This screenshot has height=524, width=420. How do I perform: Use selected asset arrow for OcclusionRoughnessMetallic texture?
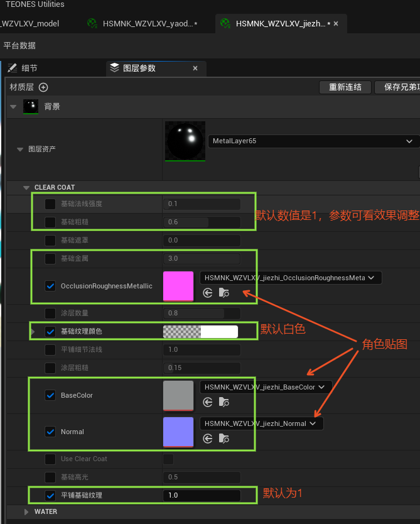click(x=208, y=293)
